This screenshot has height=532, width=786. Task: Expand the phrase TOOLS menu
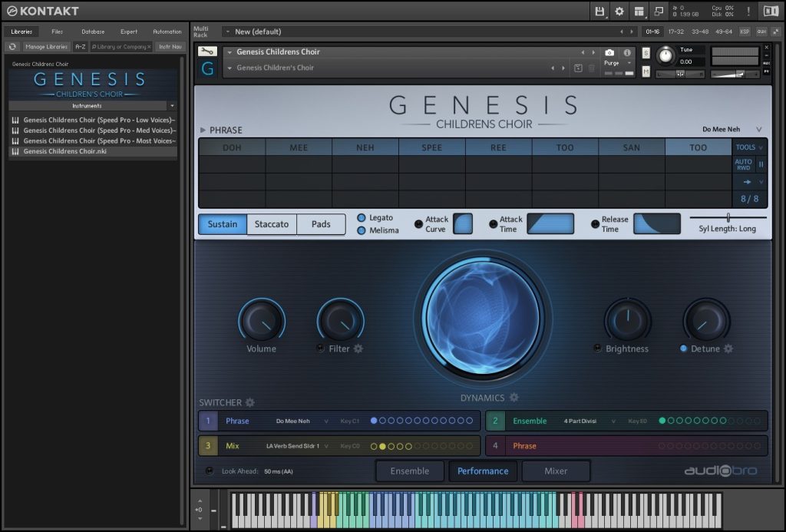[749, 147]
